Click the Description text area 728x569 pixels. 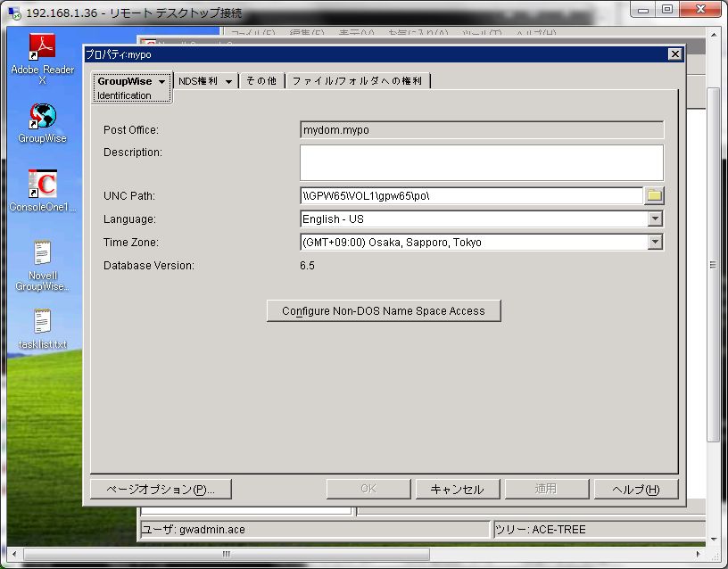pyautogui.click(x=482, y=162)
